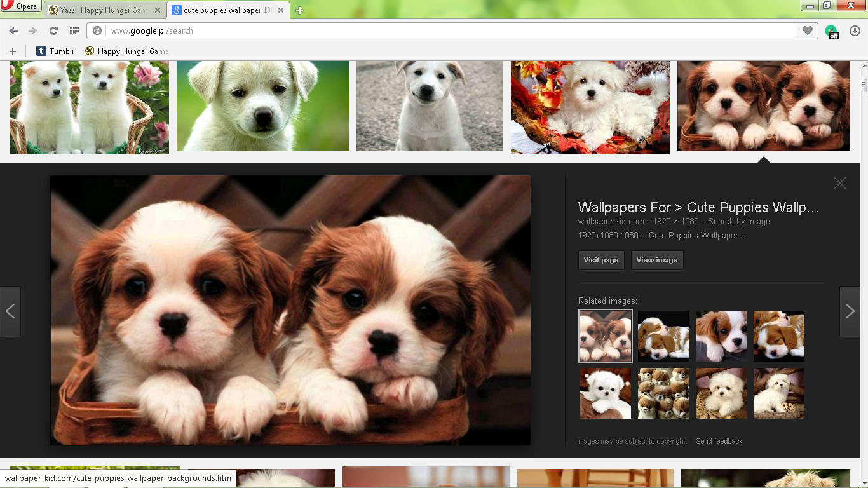Reload the current page
Image resolution: width=868 pixels, height=488 pixels.
click(x=53, y=30)
